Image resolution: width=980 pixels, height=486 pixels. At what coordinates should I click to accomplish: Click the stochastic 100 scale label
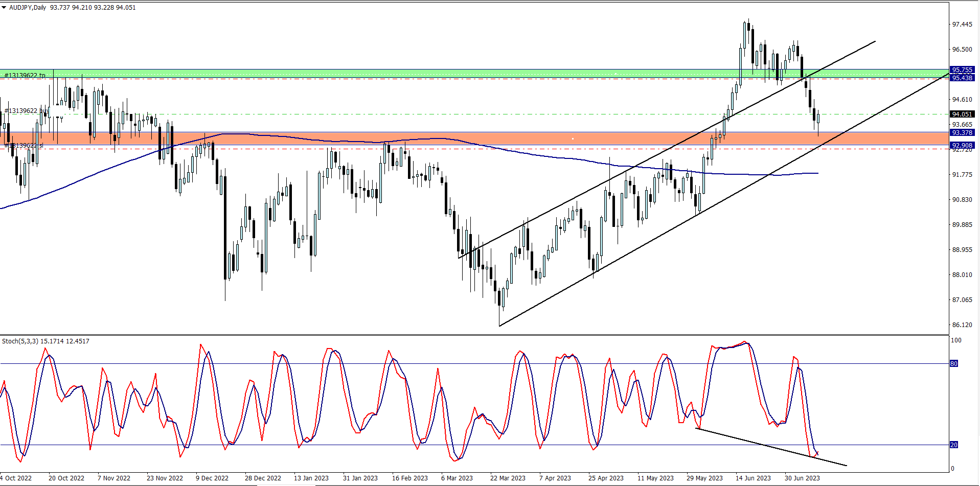click(956, 340)
